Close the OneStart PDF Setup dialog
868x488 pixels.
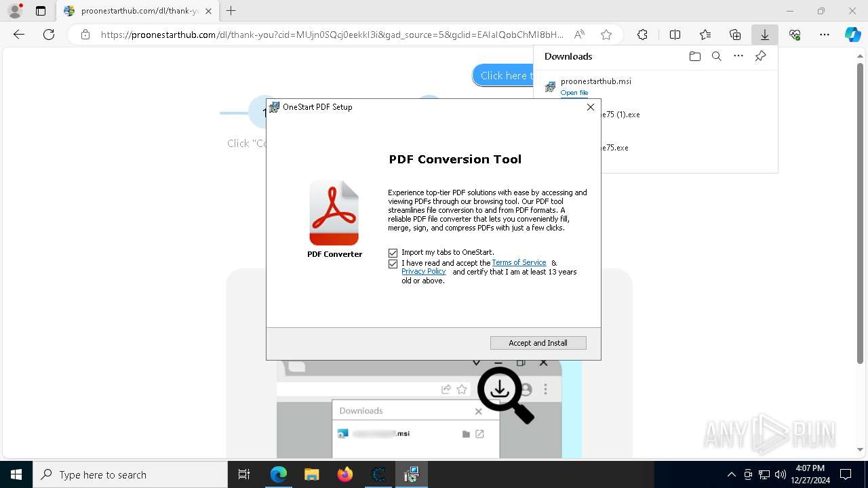pyautogui.click(x=590, y=107)
